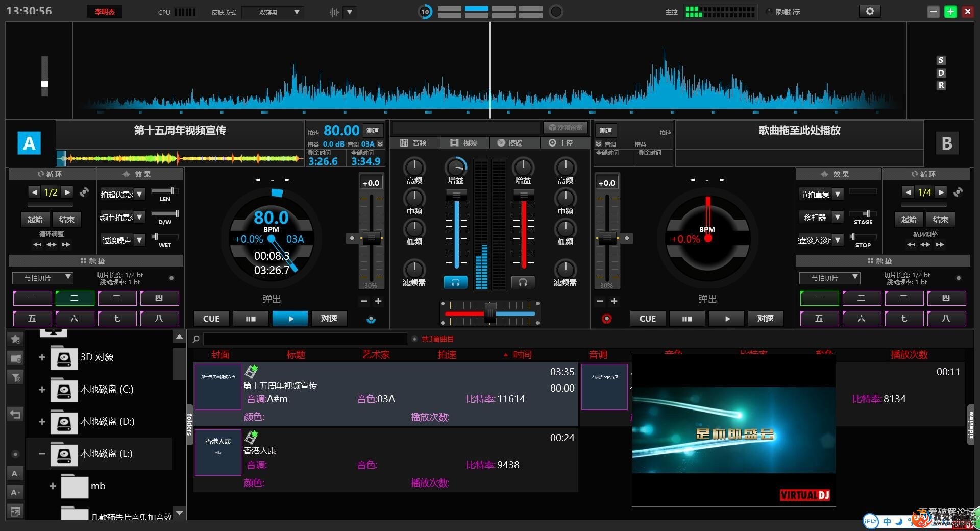Image resolution: width=980 pixels, height=531 pixels.
Task: Click the Deck B headphone cue button
Action: pos(523,282)
